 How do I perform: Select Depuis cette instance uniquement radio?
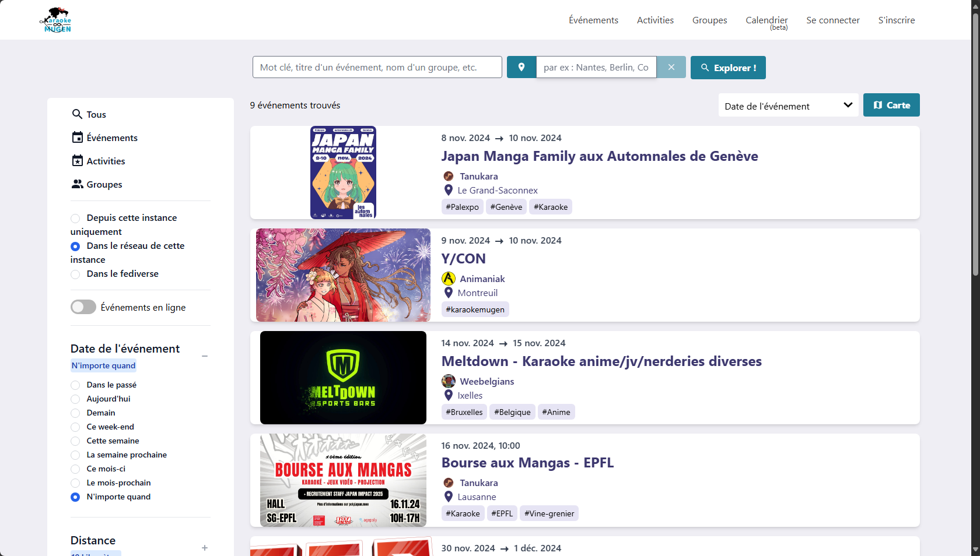click(75, 219)
